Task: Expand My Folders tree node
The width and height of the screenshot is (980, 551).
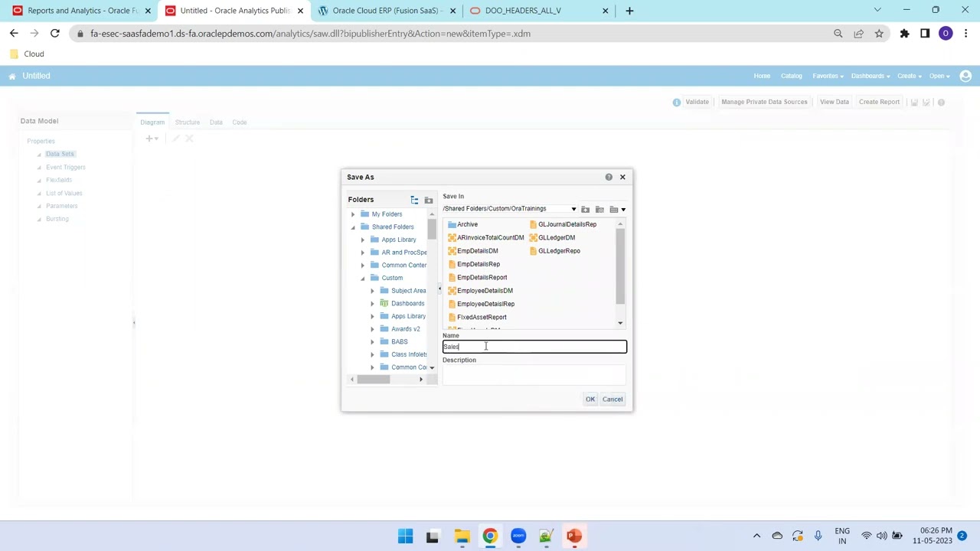Action: [353, 214]
